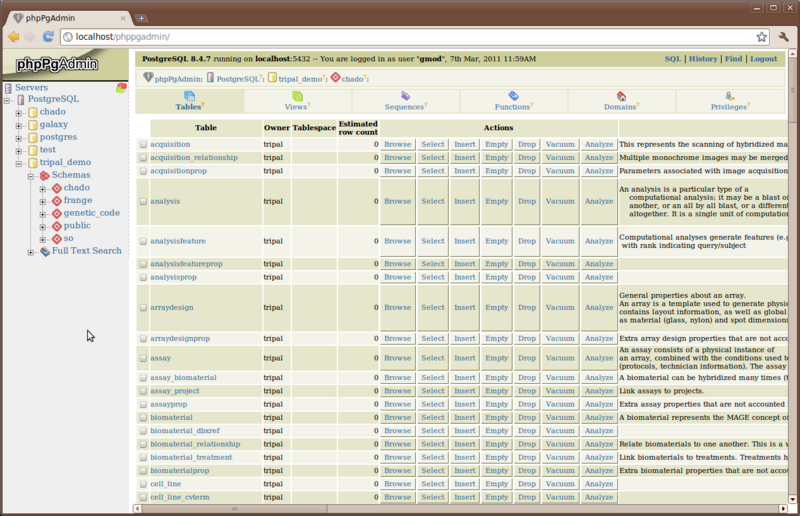Image resolution: width=800 pixels, height=516 pixels.
Task: Go back with the browser back arrow
Action: point(14,37)
